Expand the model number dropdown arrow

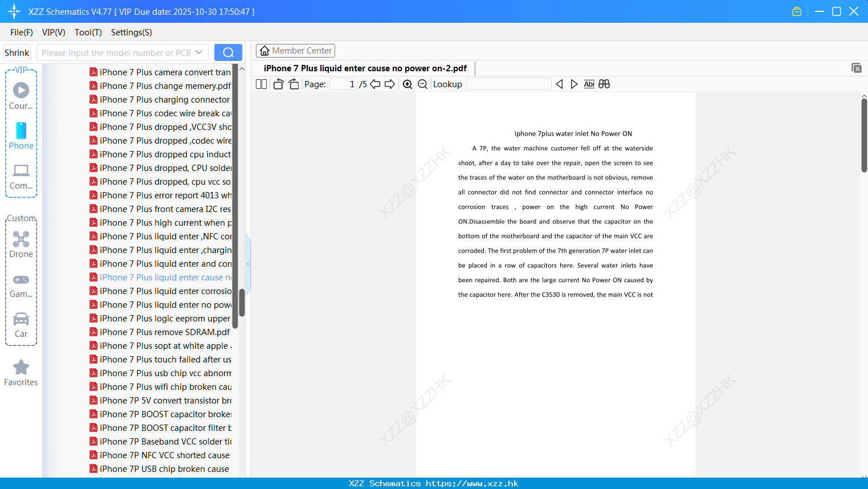click(x=199, y=52)
